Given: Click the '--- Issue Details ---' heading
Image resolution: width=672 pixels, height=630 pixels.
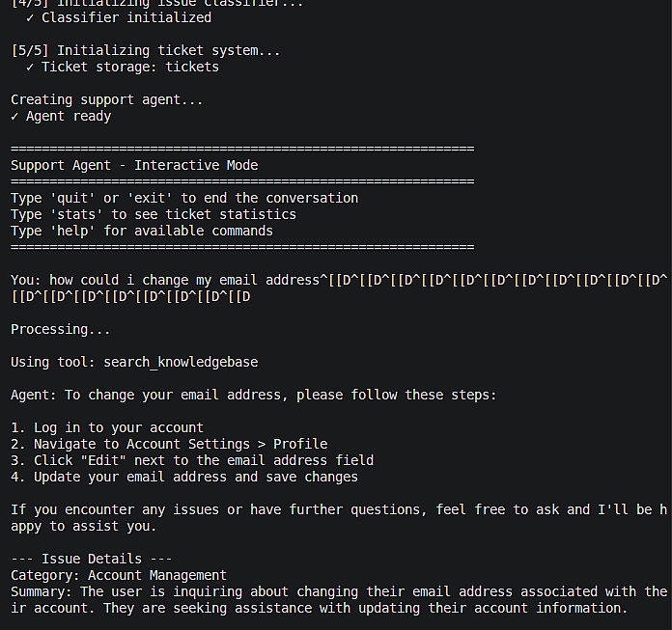Looking at the screenshot, I should (x=92, y=559).
